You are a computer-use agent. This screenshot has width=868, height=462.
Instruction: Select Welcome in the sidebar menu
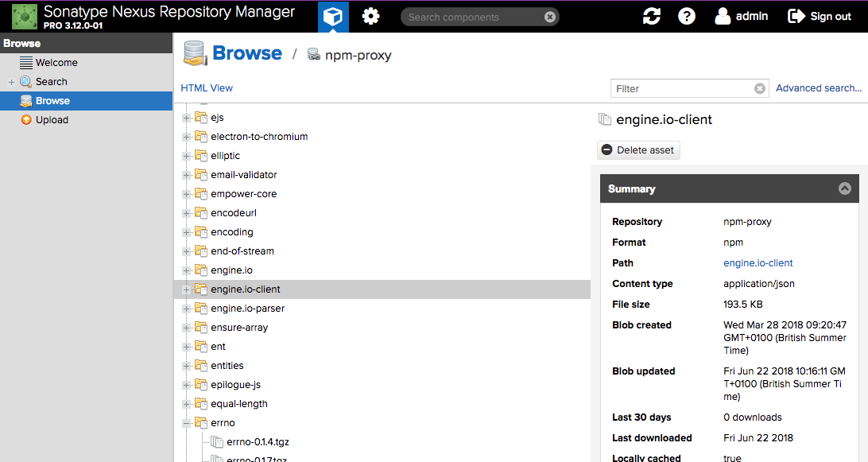click(x=56, y=63)
